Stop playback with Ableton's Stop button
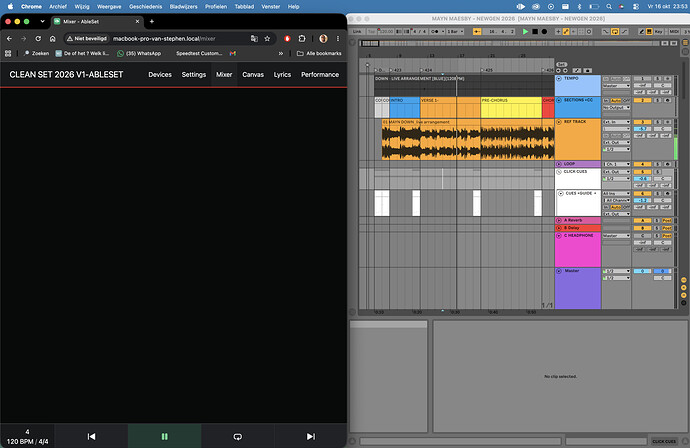This screenshot has height=448, width=690. tap(535, 32)
